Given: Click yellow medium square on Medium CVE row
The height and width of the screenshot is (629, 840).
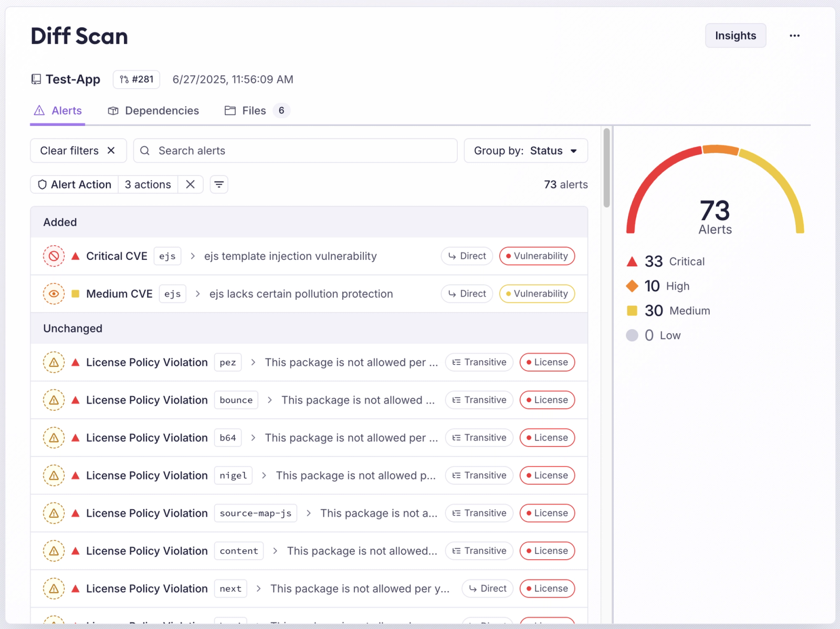Looking at the screenshot, I should (76, 294).
